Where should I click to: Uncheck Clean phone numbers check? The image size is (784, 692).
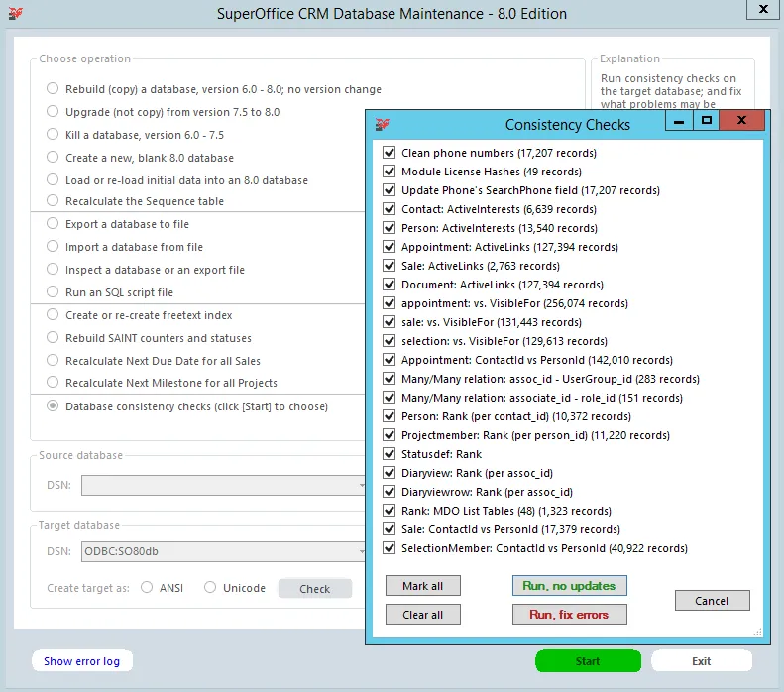[x=390, y=154]
